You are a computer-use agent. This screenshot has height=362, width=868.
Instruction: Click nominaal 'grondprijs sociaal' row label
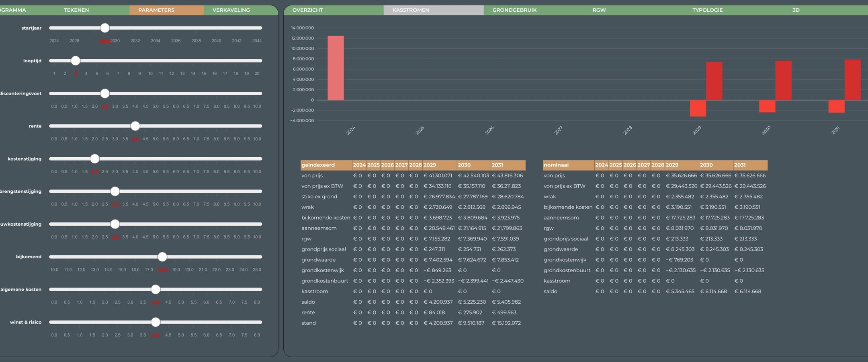(x=566, y=239)
